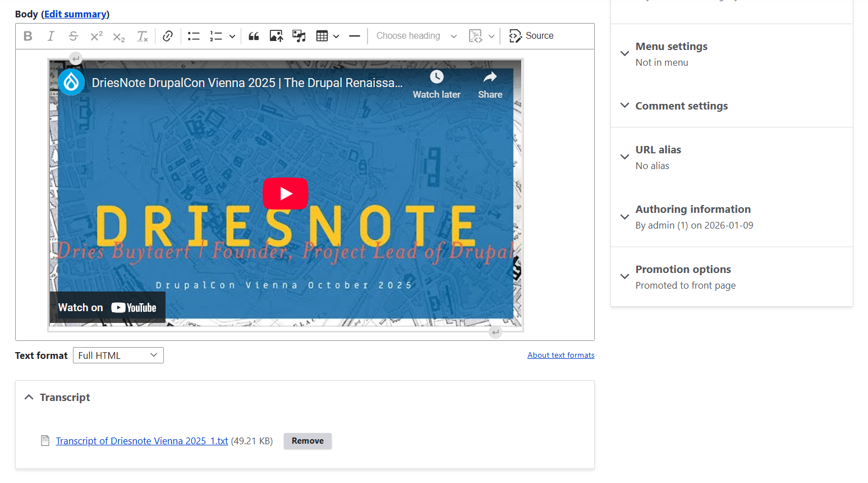
Task: Apply italic formatting
Action: tap(50, 36)
